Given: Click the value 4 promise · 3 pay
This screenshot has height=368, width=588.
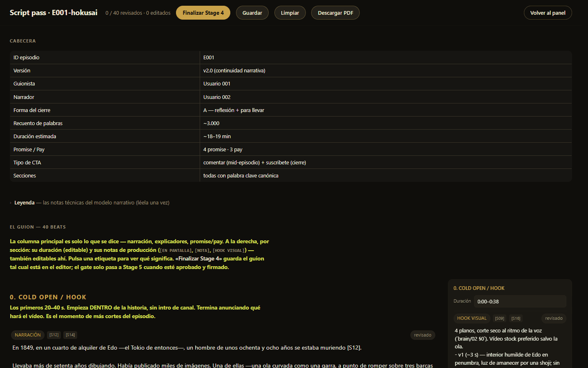Looking at the screenshot, I should (223, 149).
